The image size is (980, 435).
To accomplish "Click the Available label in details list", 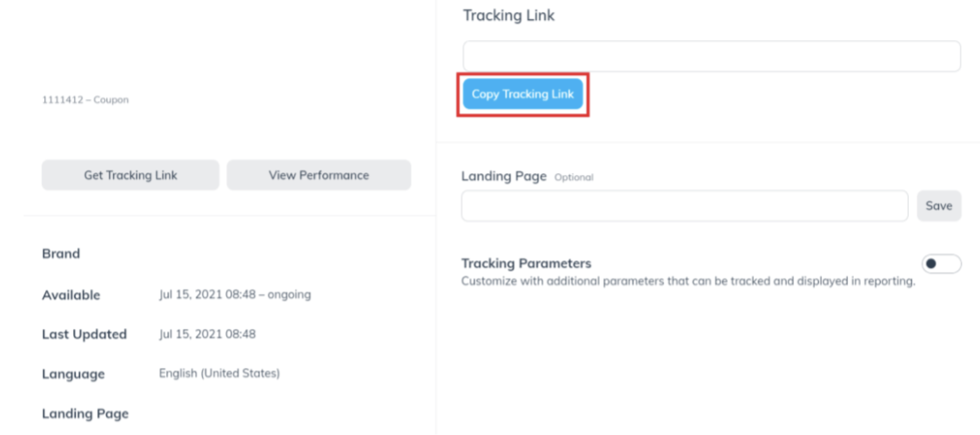I will coord(71,295).
